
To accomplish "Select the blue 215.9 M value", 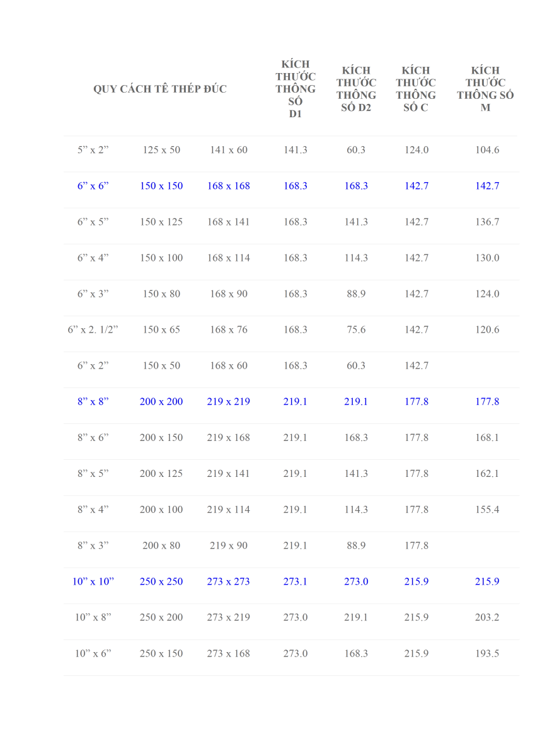I will (487, 581).
